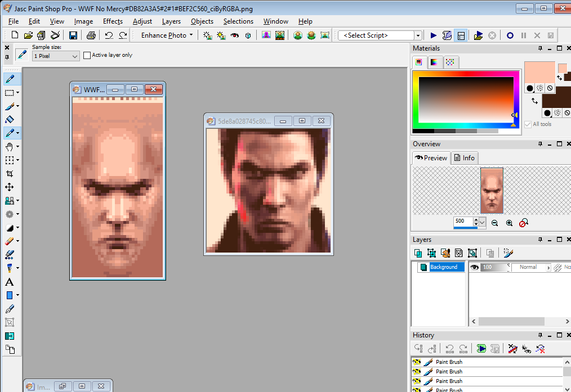Enable the Active layer only checkbox
The width and height of the screenshot is (571, 392).
87,55
